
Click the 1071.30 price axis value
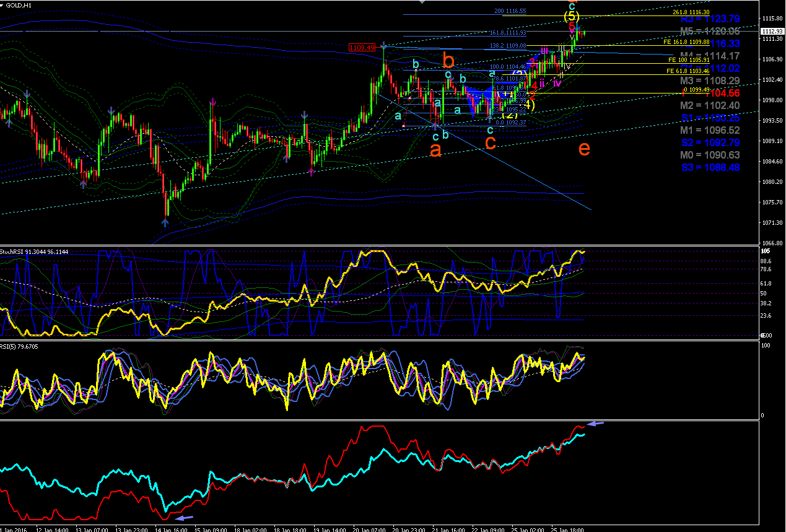coord(773,223)
